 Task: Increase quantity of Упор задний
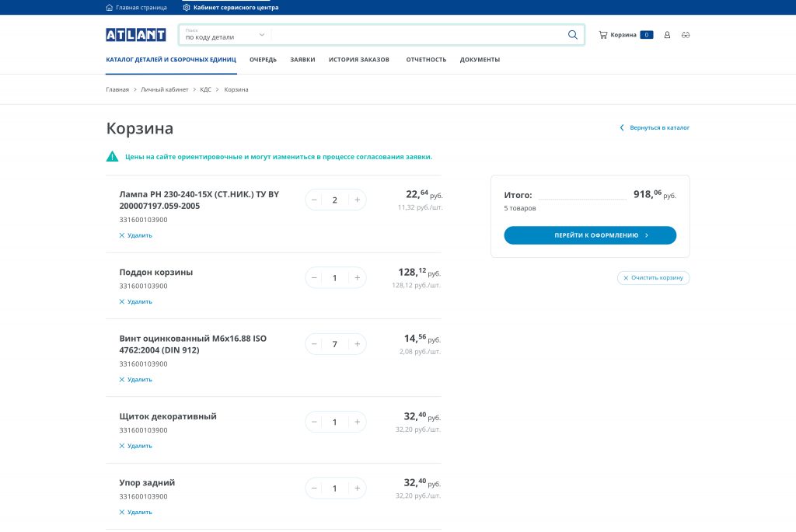357,489
